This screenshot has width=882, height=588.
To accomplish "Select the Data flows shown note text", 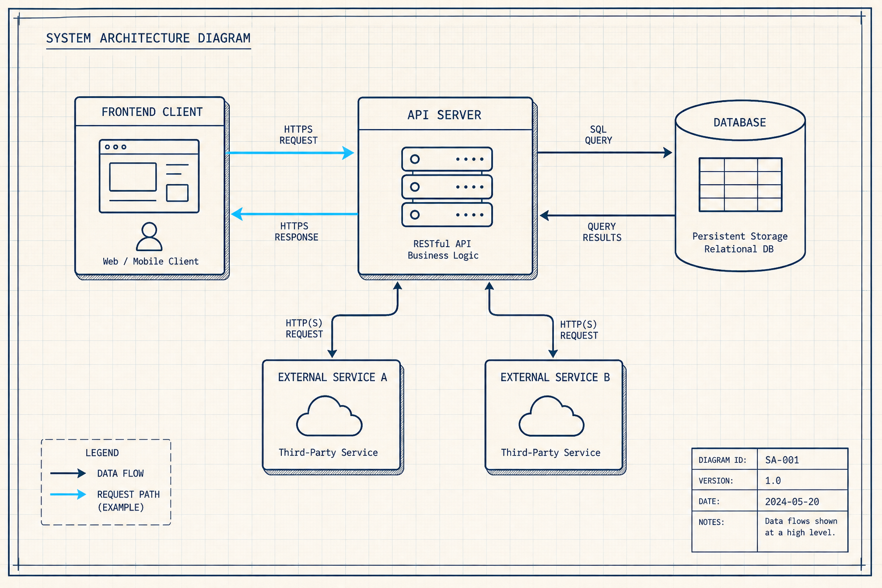I will click(801, 527).
